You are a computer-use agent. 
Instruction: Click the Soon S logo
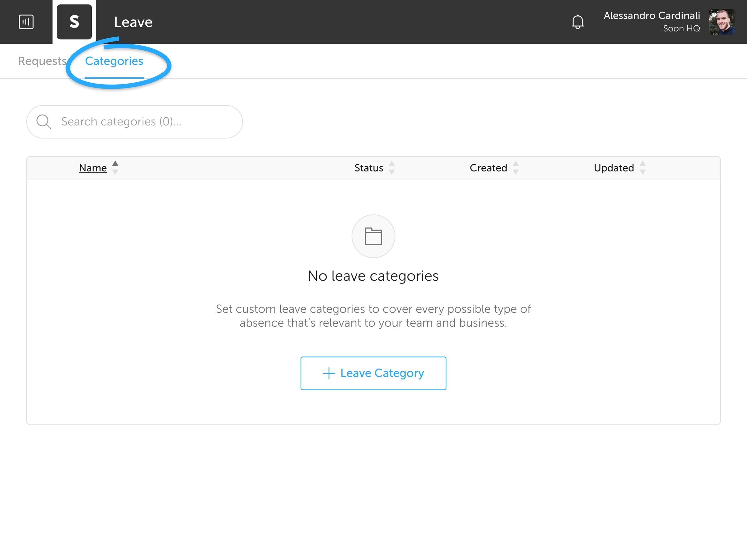(x=74, y=22)
